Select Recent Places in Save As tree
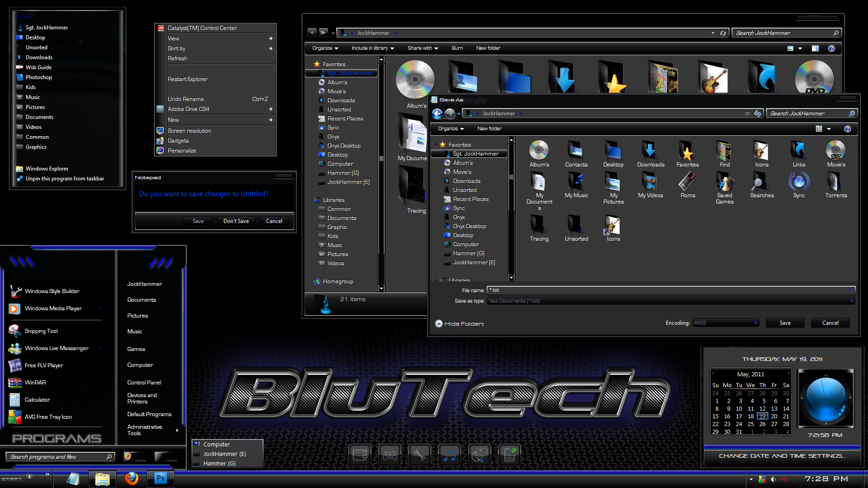The image size is (868, 488). click(x=470, y=199)
